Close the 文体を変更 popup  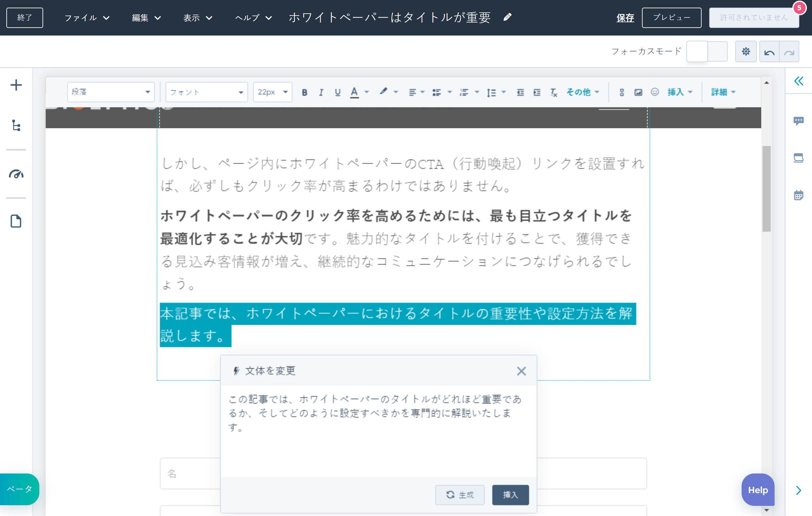pos(521,371)
